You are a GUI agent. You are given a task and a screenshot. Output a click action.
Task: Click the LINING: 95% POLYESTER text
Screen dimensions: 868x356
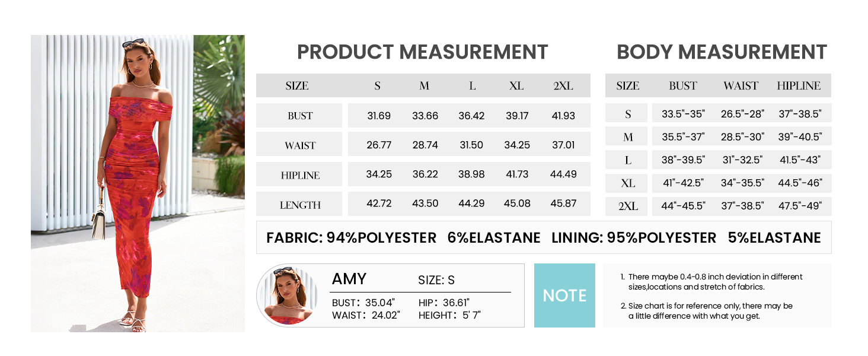634,238
